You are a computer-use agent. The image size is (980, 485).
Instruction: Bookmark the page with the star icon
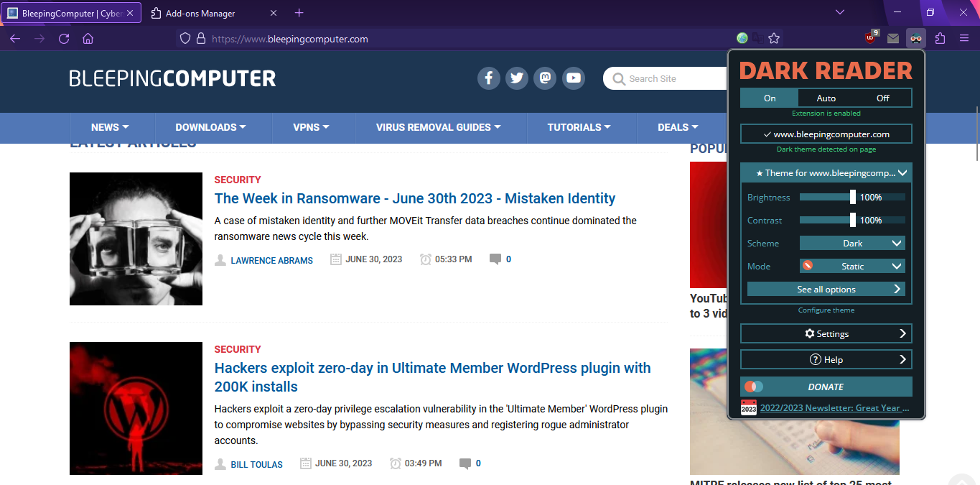coord(774,37)
